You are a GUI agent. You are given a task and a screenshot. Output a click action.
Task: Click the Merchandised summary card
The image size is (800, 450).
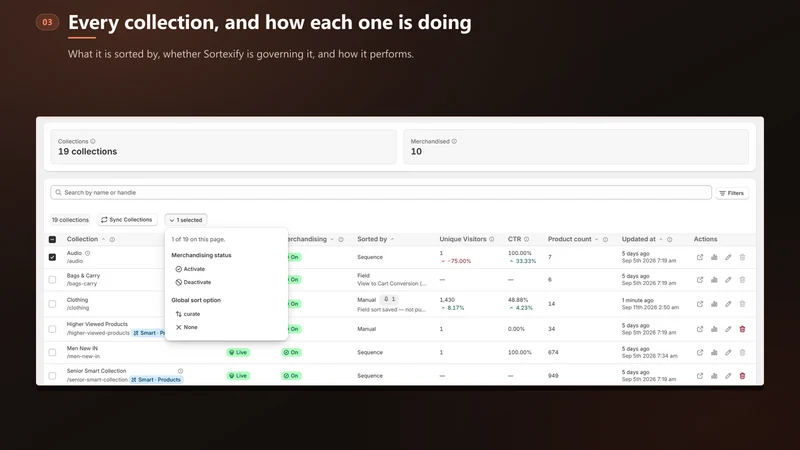click(576, 146)
